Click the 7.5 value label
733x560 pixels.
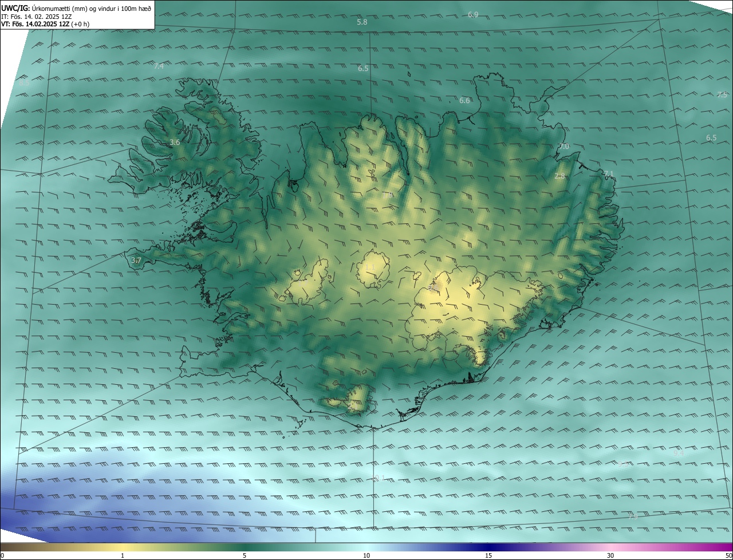click(722, 94)
